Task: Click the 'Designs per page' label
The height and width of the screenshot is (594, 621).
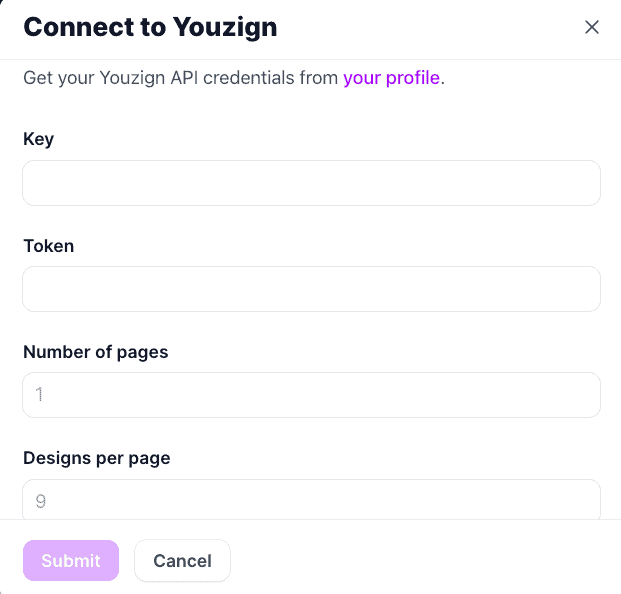Action: [96, 458]
